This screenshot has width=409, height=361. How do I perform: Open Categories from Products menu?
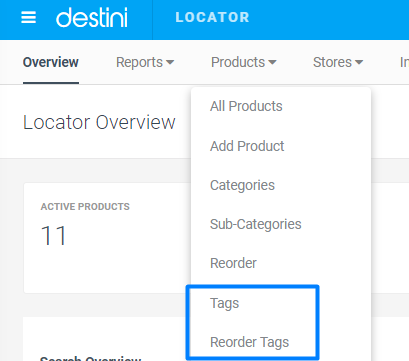242,185
